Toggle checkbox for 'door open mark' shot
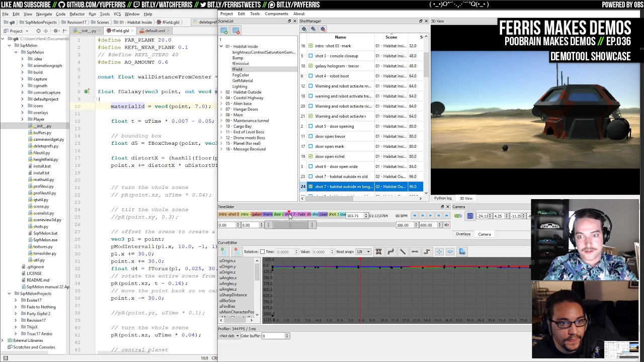Image resolution: width=644 pixels, height=362 pixels. pyautogui.click(x=310, y=146)
